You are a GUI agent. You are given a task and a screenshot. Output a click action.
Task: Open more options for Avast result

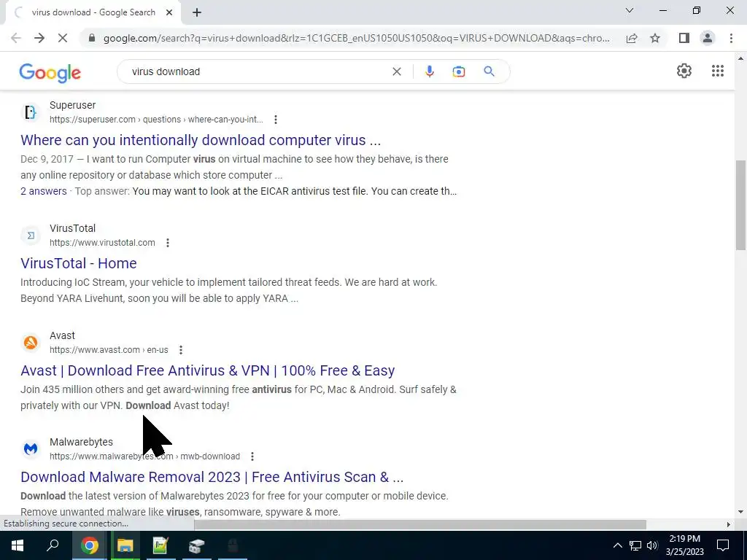coord(181,350)
